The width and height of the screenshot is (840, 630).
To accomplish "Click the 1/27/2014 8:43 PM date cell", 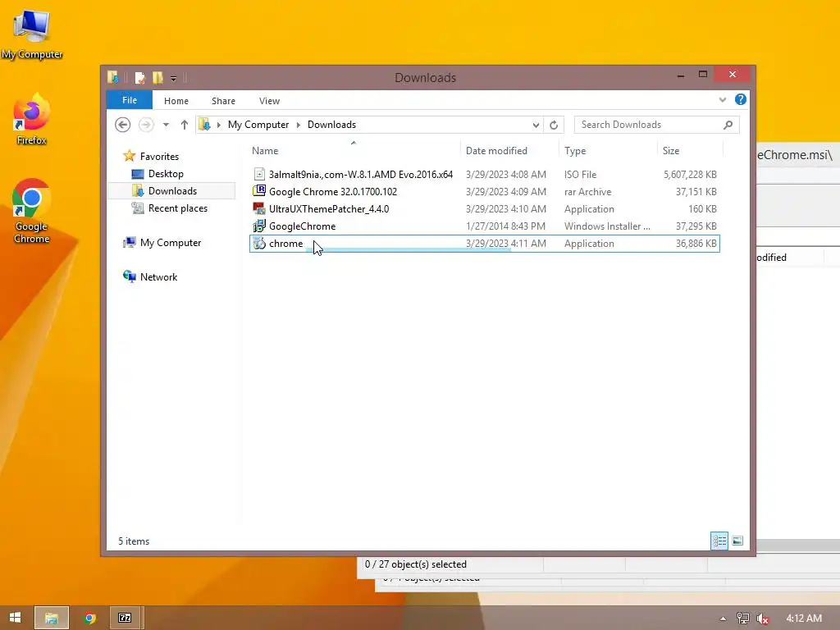I will [x=505, y=226].
